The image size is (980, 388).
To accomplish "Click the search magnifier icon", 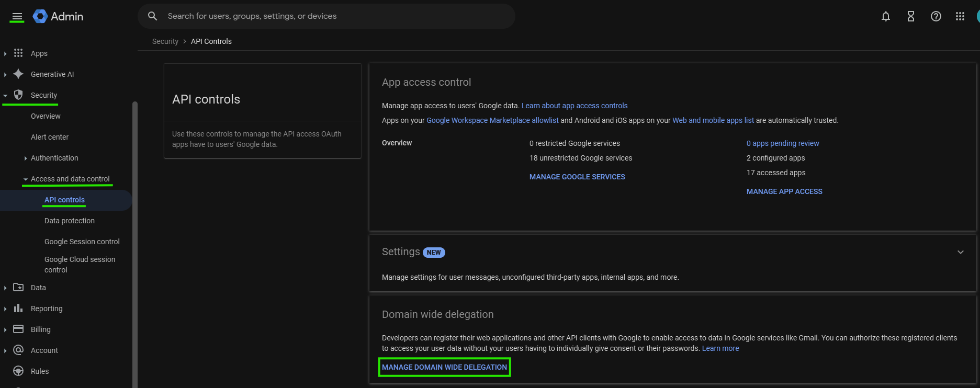I will pos(152,16).
